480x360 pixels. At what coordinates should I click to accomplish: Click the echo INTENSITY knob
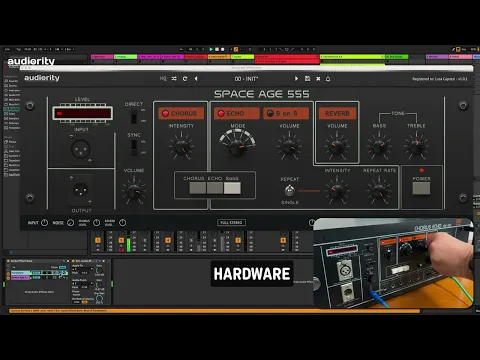click(337, 191)
